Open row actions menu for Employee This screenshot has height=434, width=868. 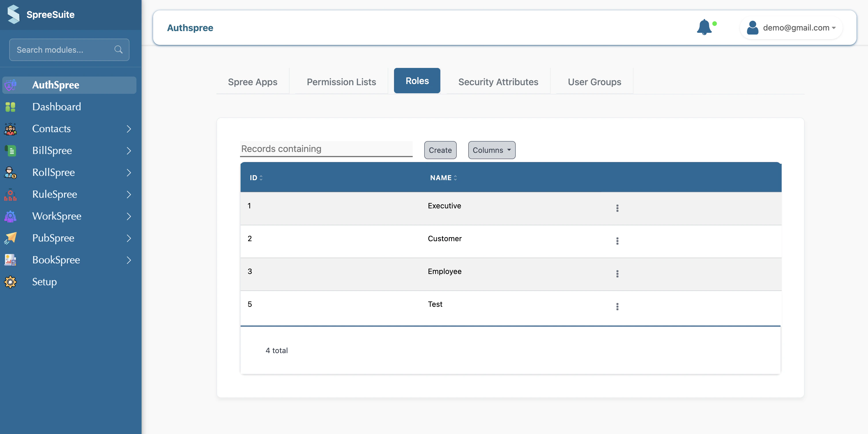click(617, 274)
